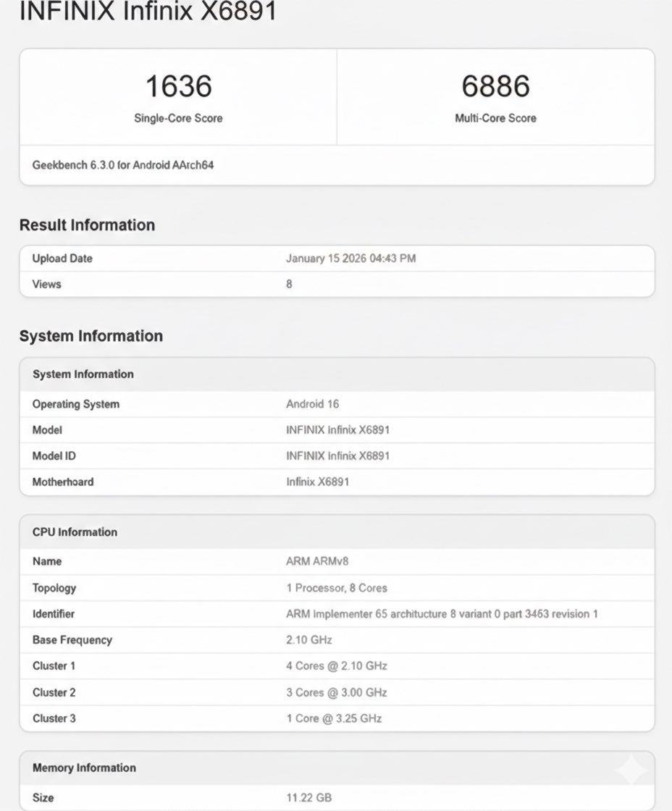Image resolution: width=672 pixels, height=811 pixels.
Task: Select the ARM ARMv8 name value
Action: point(312,561)
